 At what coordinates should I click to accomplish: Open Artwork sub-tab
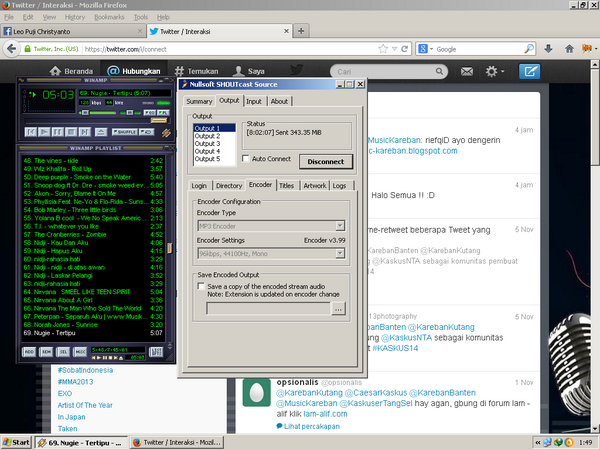(315, 186)
